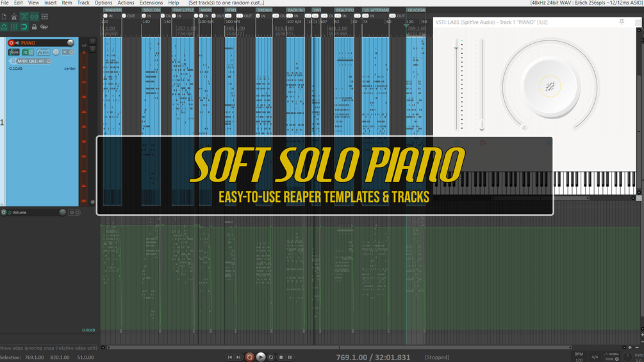Adjust the Volume envelope lane knob
This screenshot has width=644, height=362.
click(x=62, y=212)
